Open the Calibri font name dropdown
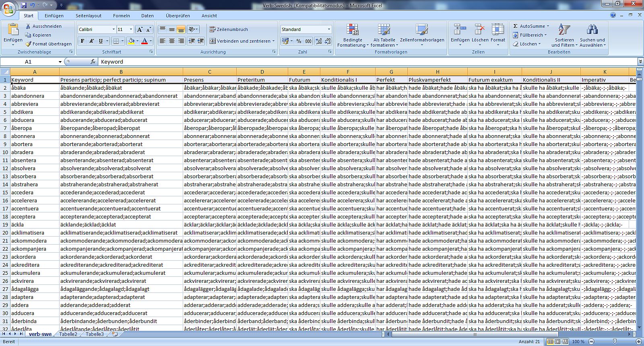The width and height of the screenshot is (644, 346). [114, 29]
